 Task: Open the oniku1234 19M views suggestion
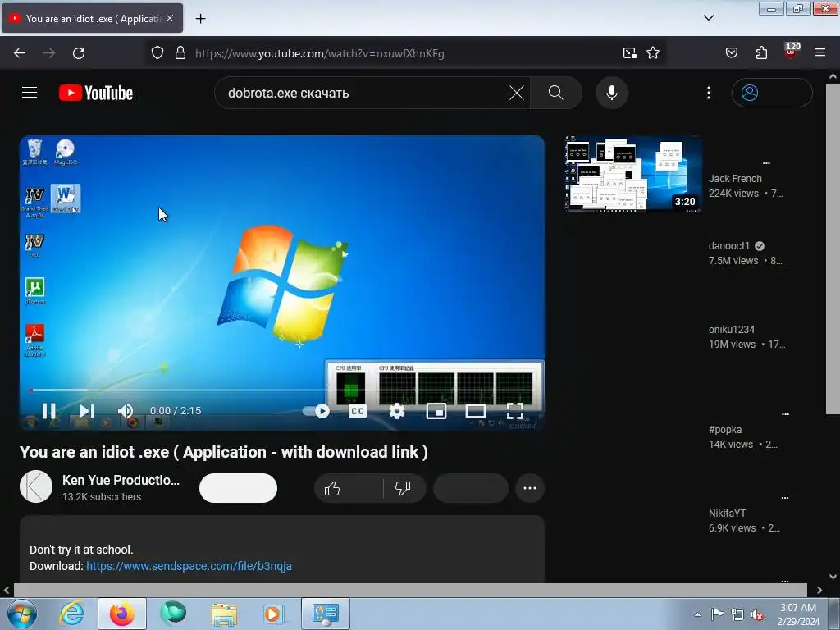(746, 337)
